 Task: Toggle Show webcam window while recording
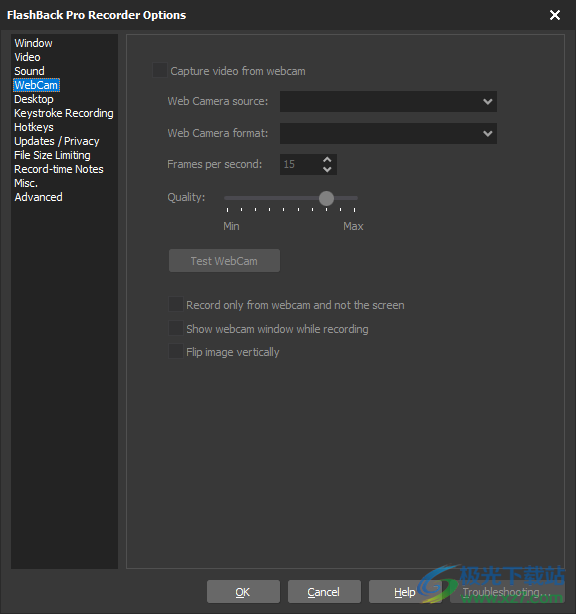point(176,328)
